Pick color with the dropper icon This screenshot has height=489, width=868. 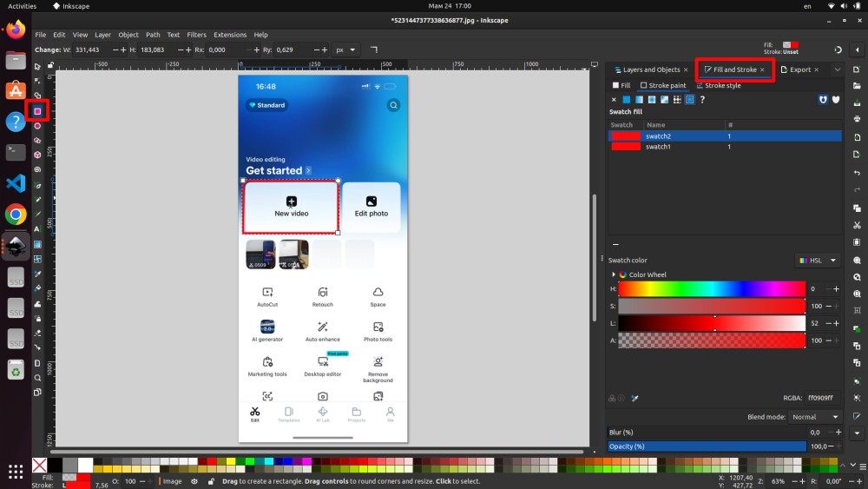[x=635, y=398]
